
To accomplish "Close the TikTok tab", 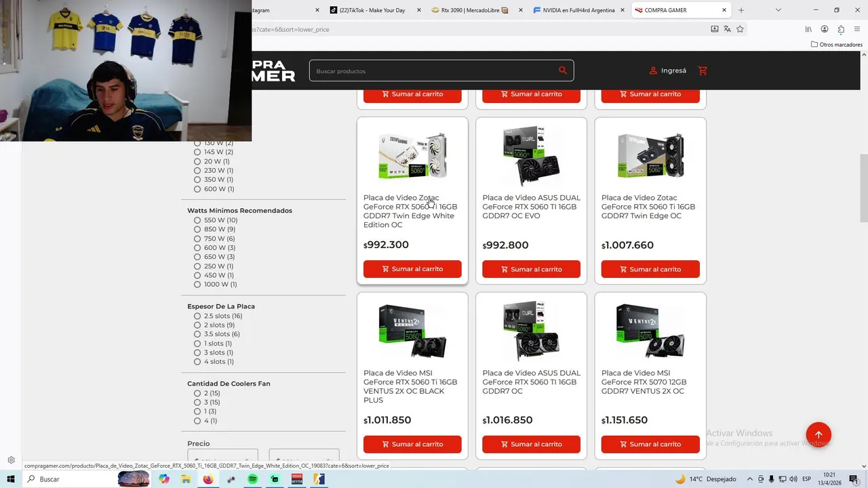I will click(x=419, y=10).
